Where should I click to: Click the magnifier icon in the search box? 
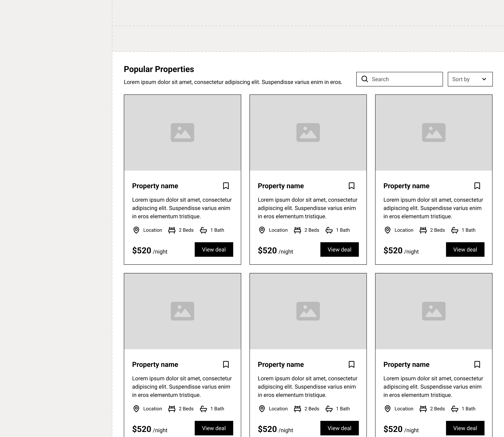[x=364, y=79]
